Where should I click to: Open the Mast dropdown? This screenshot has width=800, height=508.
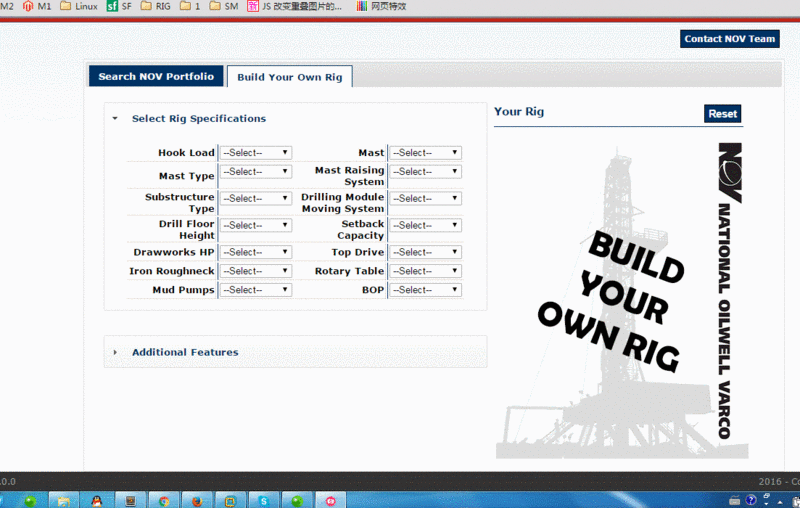tap(426, 153)
